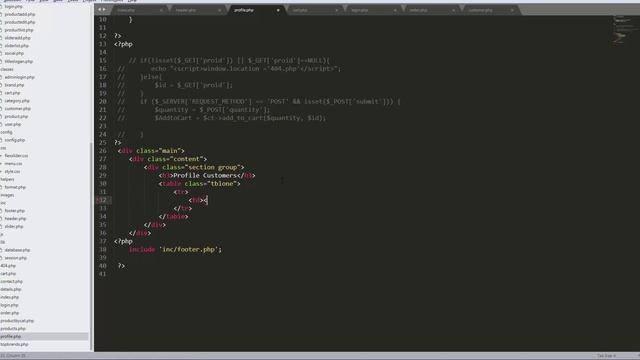Open product.php under classes folder
This screenshot has width=640, height=360.
pyautogui.click(x=16, y=116)
